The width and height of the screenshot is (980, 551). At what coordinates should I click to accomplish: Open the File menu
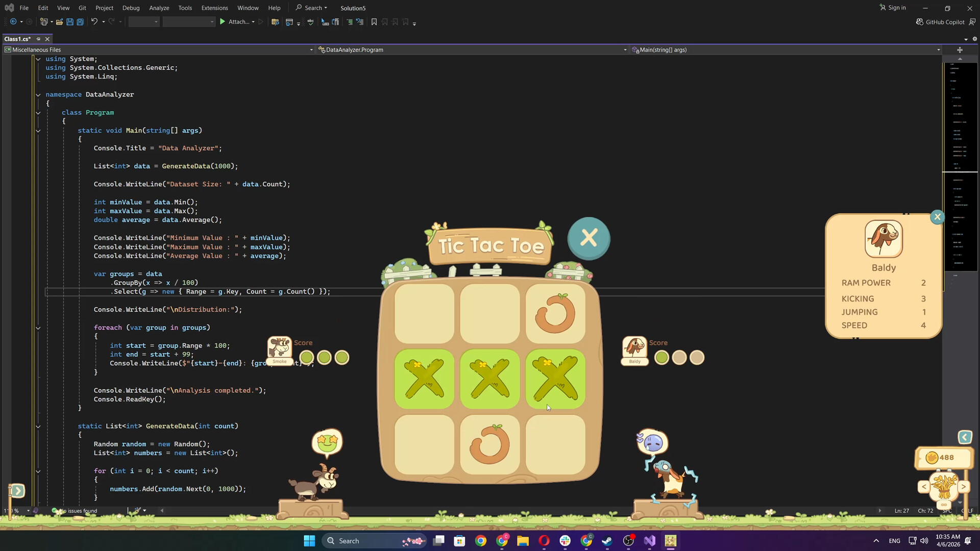click(x=24, y=8)
